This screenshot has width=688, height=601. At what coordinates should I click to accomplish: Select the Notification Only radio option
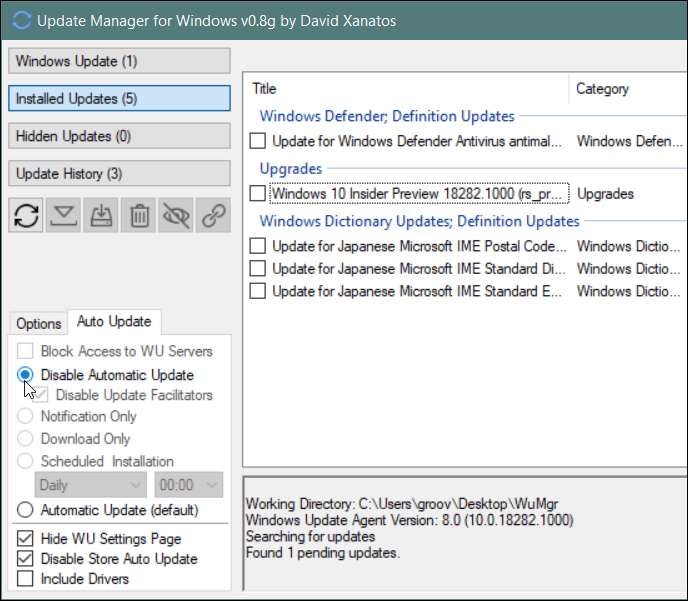(x=25, y=416)
